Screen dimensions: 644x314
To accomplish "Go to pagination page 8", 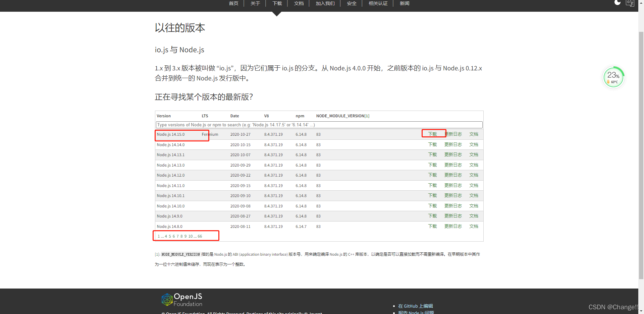I will coord(181,236).
